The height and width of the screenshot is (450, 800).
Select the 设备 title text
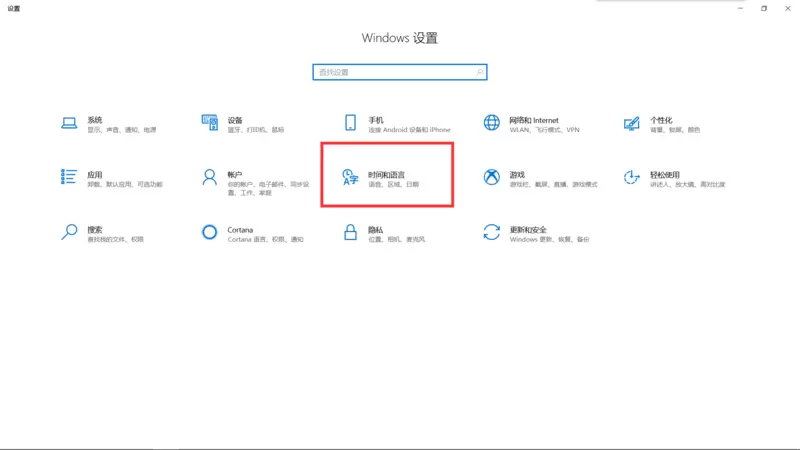[x=235, y=120]
